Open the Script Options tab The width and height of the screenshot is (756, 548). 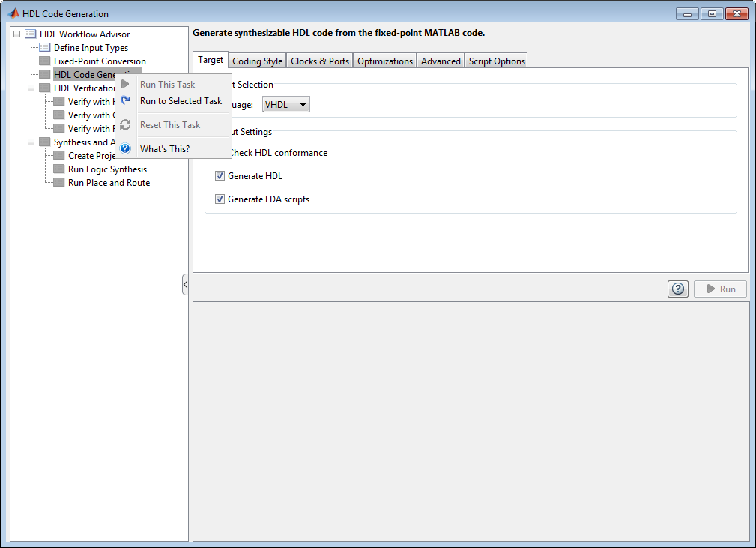point(497,61)
